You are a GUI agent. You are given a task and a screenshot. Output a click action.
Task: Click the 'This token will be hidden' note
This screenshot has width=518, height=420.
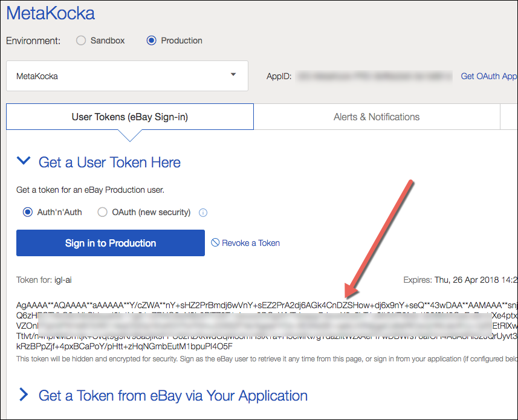[267, 359]
